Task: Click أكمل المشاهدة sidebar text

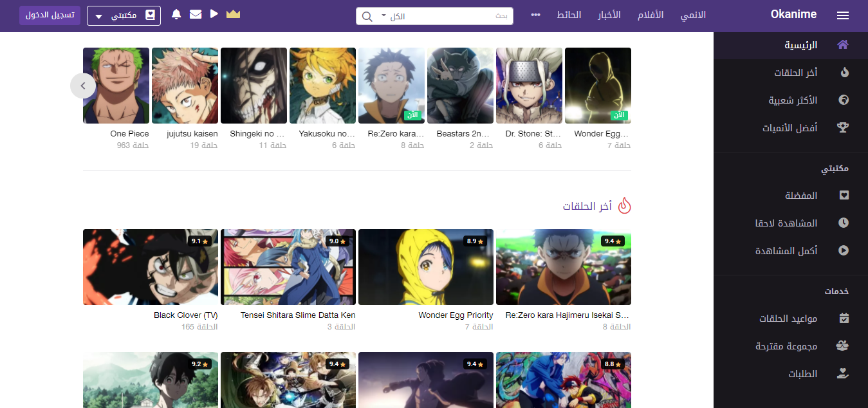Action: click(x=786, y=251)
